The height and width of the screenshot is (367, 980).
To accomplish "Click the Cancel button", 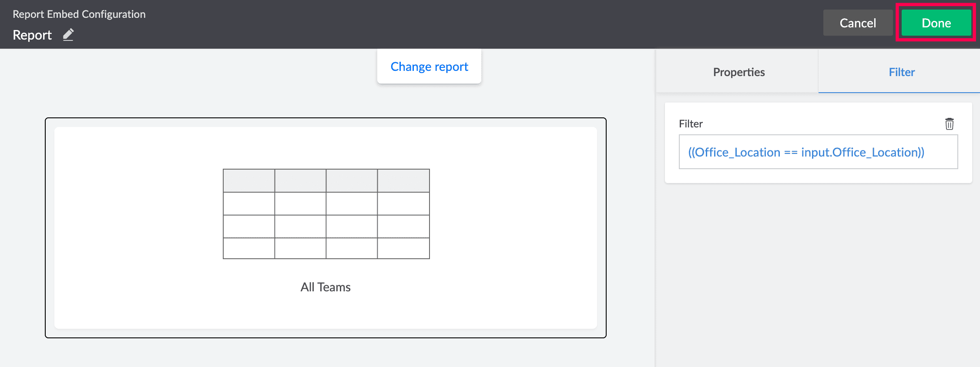I will pos(857,23).
